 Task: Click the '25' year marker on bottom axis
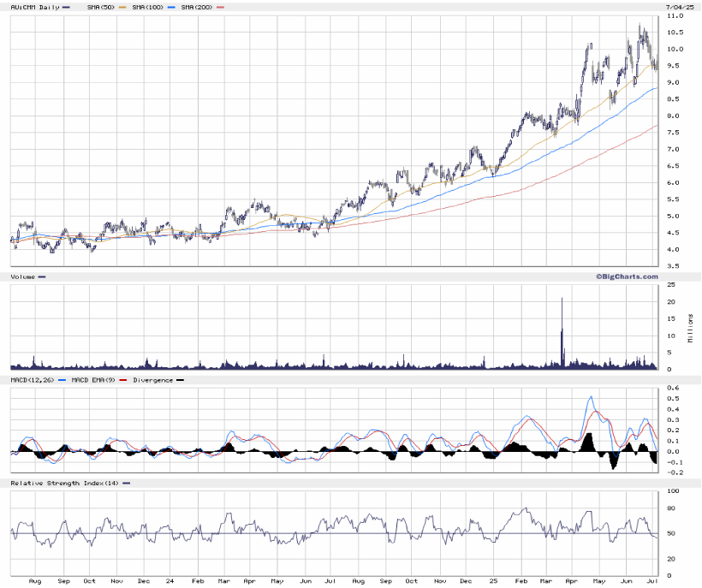pos(495,581)
